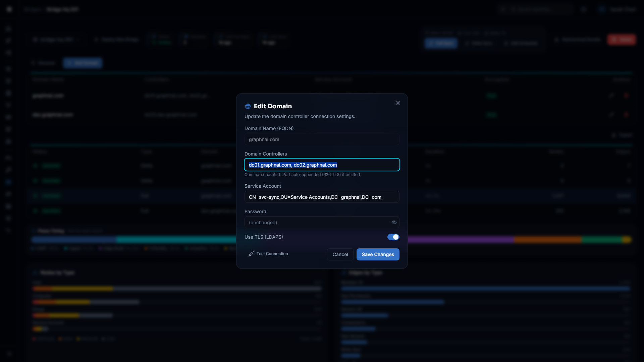The height and width of the screenshot is (362, 644).
Task: Click red delete icon in graphnai.com row
Action: [626, 96]
